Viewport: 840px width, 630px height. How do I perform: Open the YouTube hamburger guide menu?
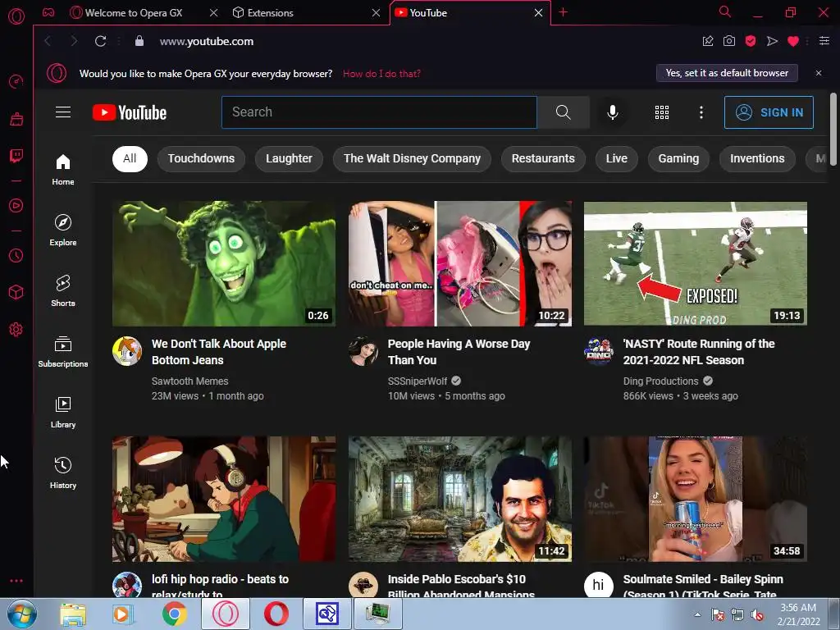click(63, 112)
